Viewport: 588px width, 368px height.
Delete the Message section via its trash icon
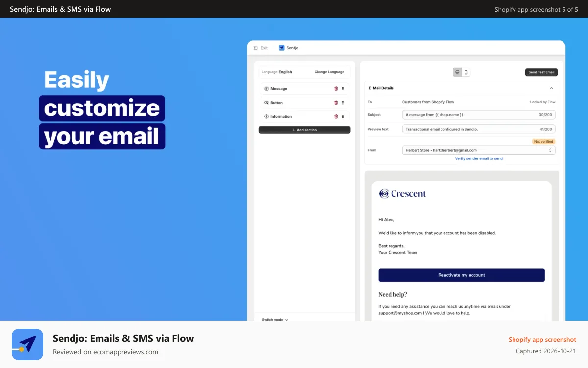[336, 89]
